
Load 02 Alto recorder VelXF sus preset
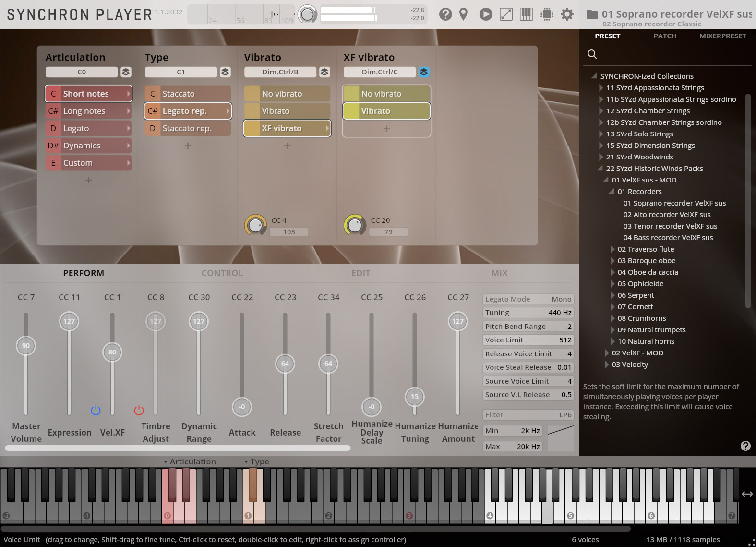[x=667, y=215]
